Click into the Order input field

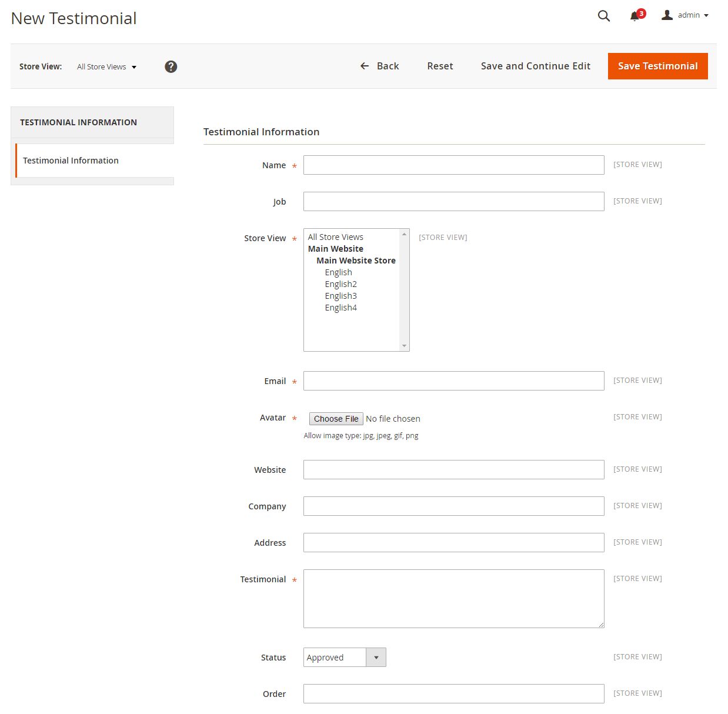(x=453, y=693)
